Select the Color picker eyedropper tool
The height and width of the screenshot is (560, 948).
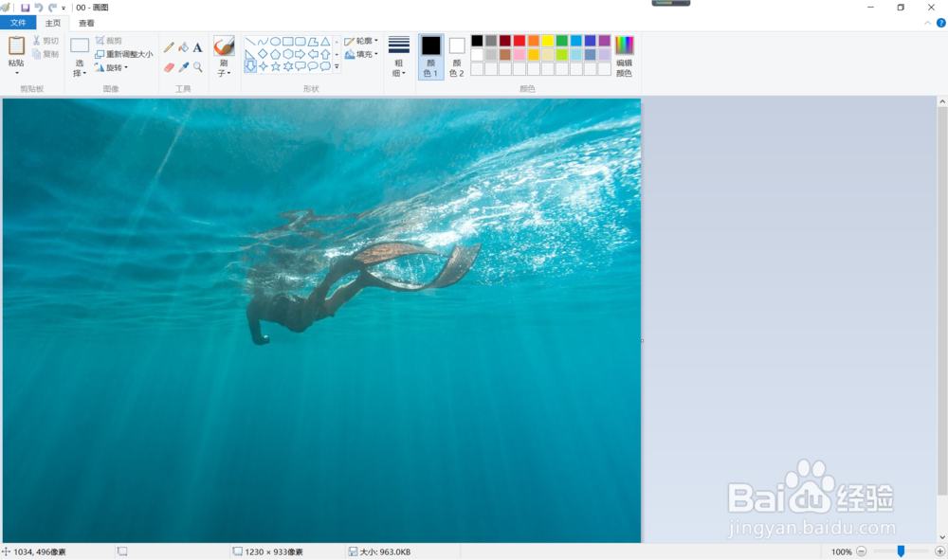tap(183, 67)
